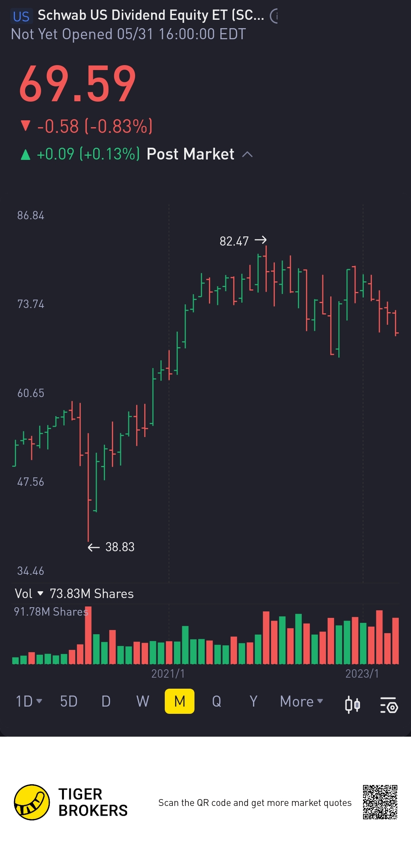The height and width of the screenshot is (868, 411).
Task: Switch to the Y yearly chart tab
Action: click(x=253, y=701)
